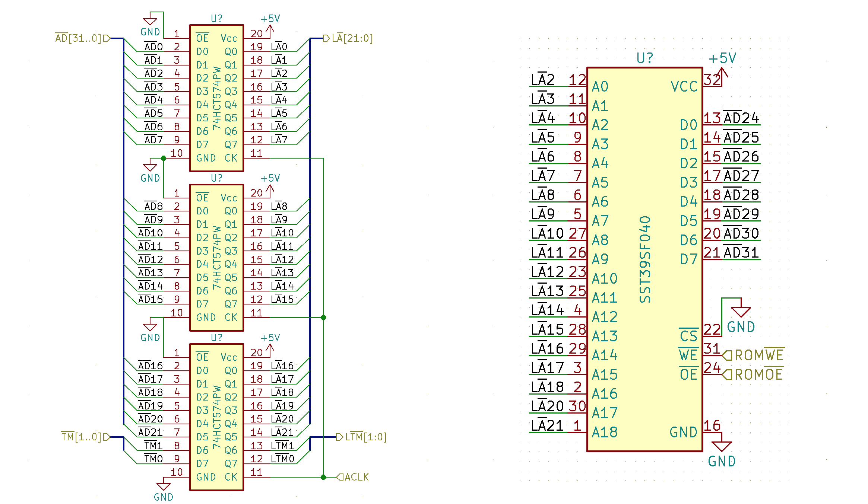Select the LA0 net label on top latch
Screen dimensions: 868x504
click(x=279, y=47)
